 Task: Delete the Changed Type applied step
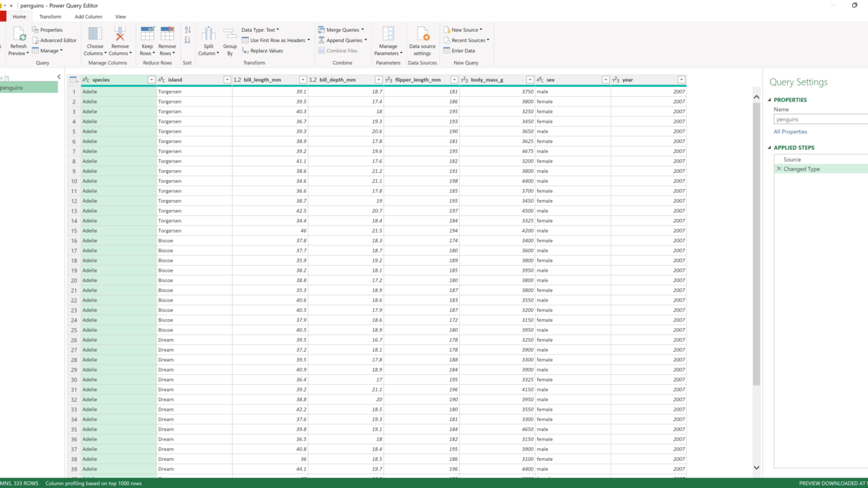click(778, 169)
